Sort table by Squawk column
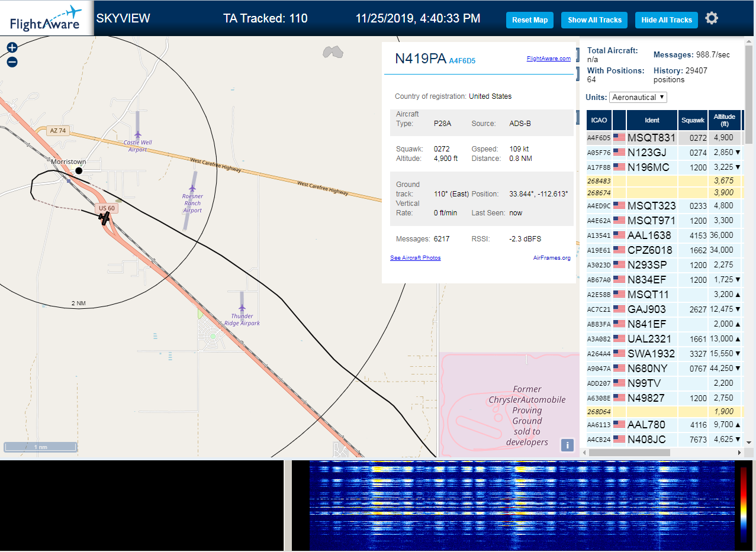This screenshot has height=552, width=756. click(693, 120)
